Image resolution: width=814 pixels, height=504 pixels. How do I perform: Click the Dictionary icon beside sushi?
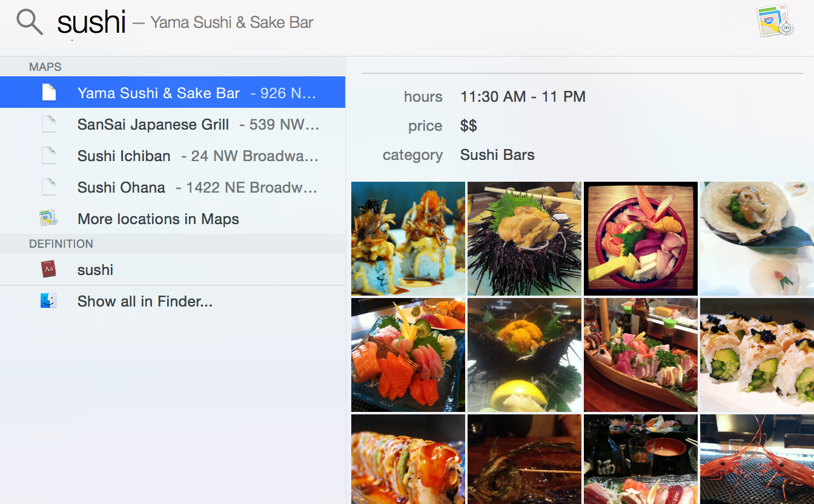(x=48, y=269)
